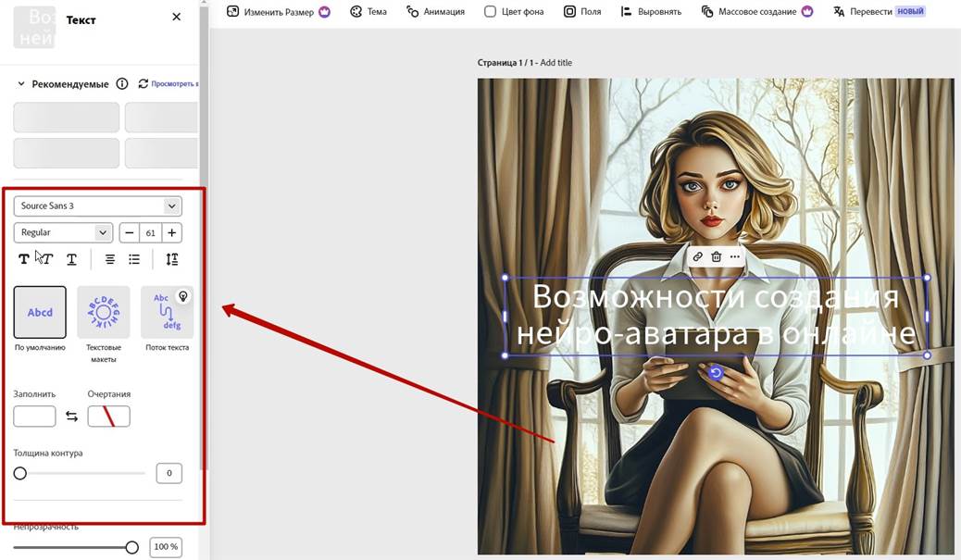Delete the selected text box via trash icon
This screenshot has height=560, width=961.
coord(717,256)
